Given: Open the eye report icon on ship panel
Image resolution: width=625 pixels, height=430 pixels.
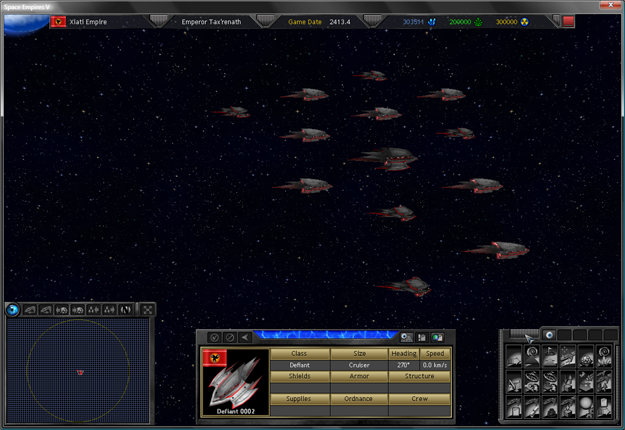Looking at the screenshot, I should (x=406, y=338).
